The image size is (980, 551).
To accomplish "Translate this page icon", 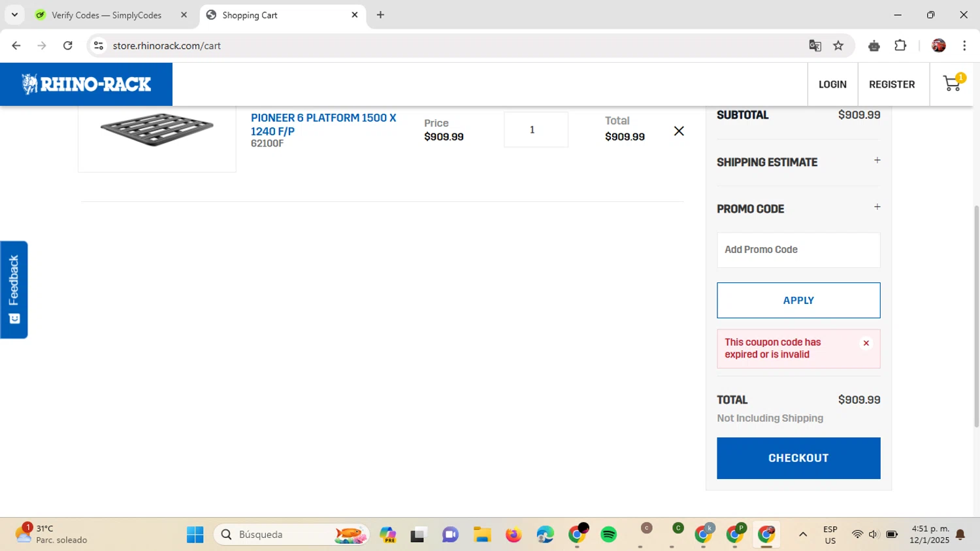I will pyautogui.click(x=815, y=46).
